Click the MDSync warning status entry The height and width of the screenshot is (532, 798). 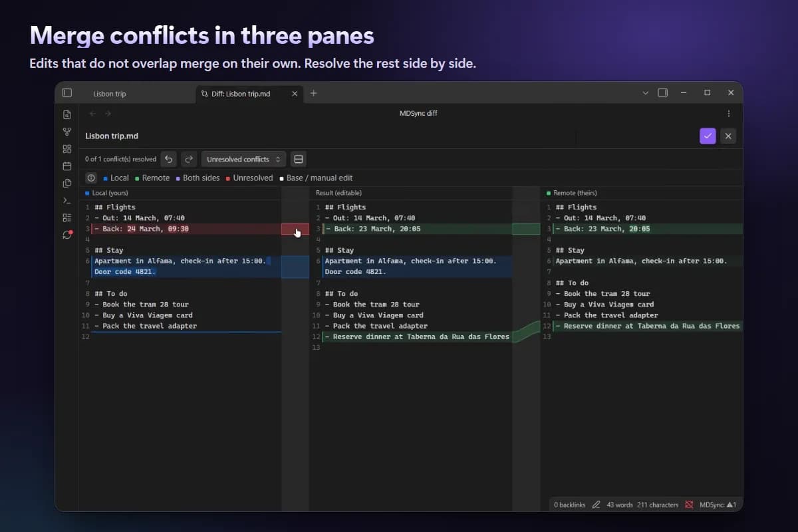[718, 505]
